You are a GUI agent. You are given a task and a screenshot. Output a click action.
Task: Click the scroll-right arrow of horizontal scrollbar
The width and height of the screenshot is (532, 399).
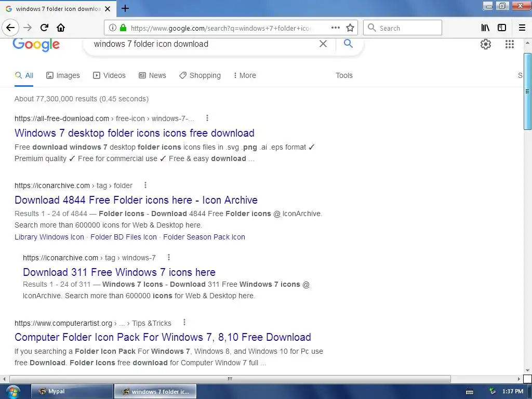click(519, 379)
